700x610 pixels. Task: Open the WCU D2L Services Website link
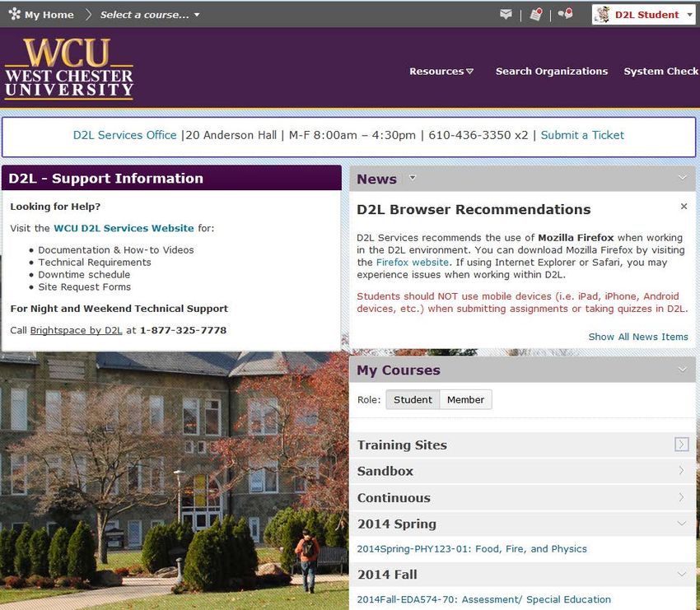pyautogui.click(x=124, y=228)
